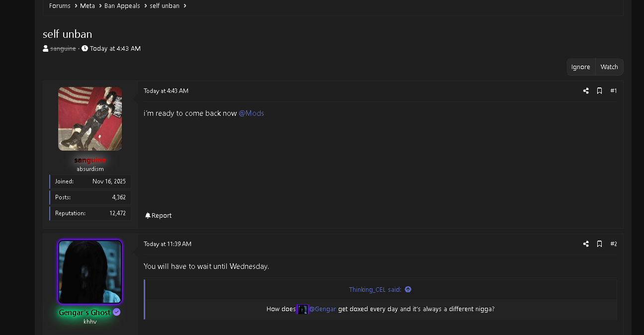Screen dimensions: 644x335
Task: Open sanguine's profile from username
Action: click(x=90, y=160)
